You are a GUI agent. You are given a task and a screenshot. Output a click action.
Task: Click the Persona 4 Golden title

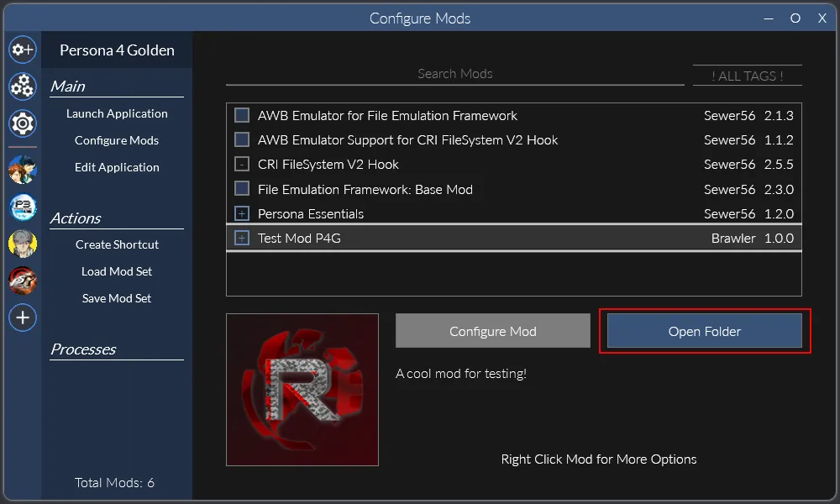pos(117,50)
